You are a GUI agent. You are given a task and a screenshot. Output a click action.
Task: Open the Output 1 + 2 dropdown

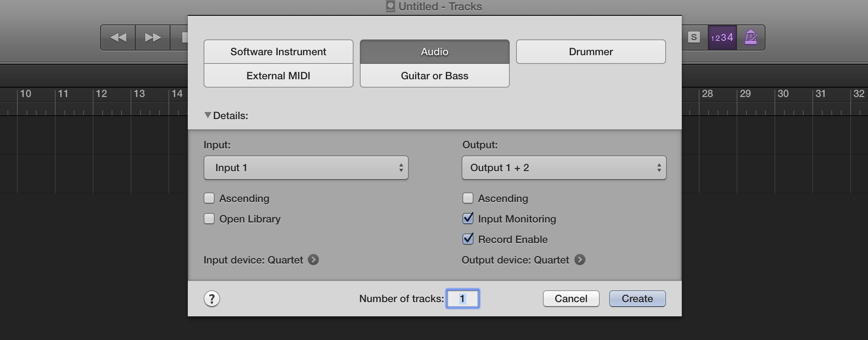pyautogui.click(x=564, y=167)
